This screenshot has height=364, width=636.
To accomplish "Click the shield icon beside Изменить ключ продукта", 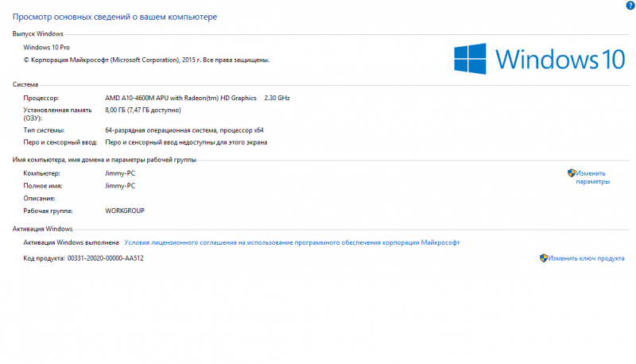I will tap(544, 258).
